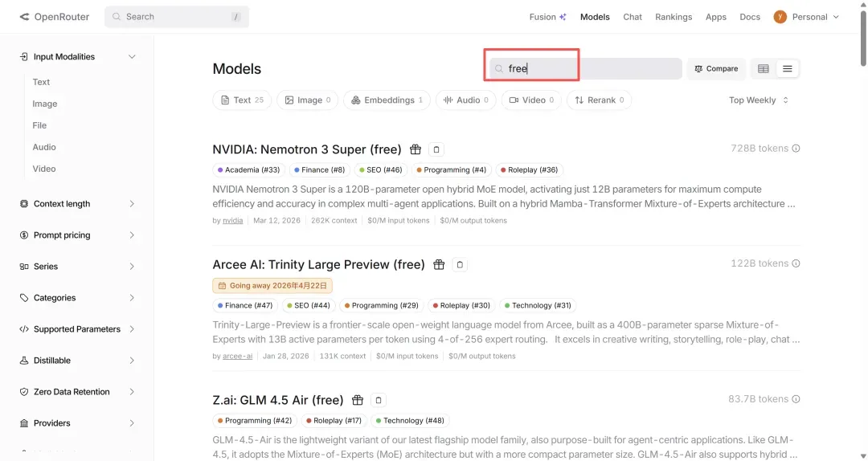Focus the global Search box in header

coord(177,17)
